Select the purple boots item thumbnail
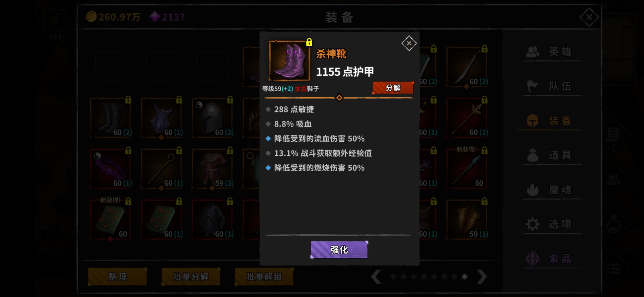The image size is (644, 297). (289, 61)
